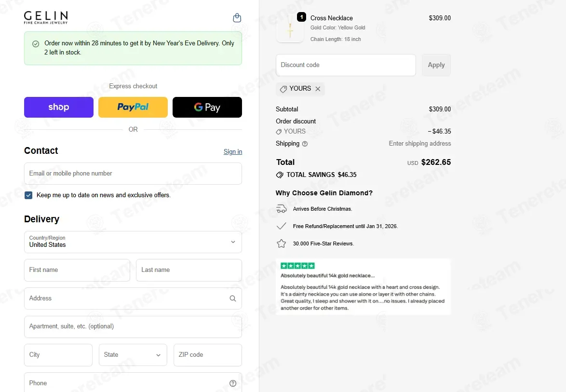Open the shopping bag cart icon
566x392 pixels.
(237, 18)
